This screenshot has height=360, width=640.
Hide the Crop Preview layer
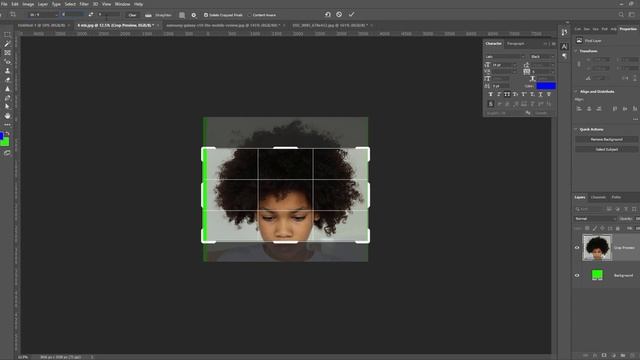click(577, 247)
